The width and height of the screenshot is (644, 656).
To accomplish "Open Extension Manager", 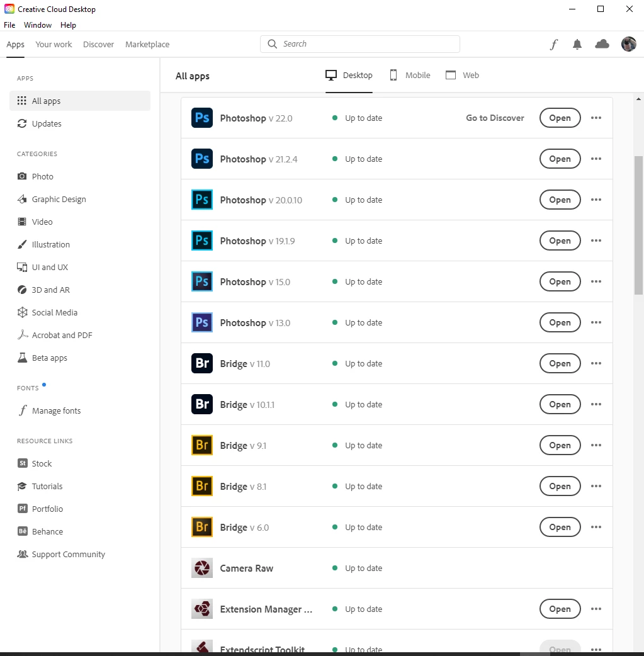I will pos(560,609).
